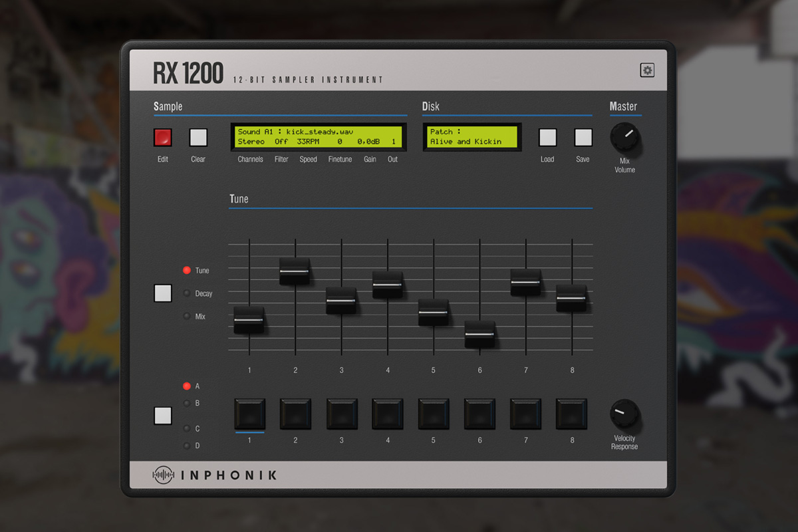This screenshot has height=532, width=798.
Task: Toggle the red Edit button
Action: click(163, 138)
